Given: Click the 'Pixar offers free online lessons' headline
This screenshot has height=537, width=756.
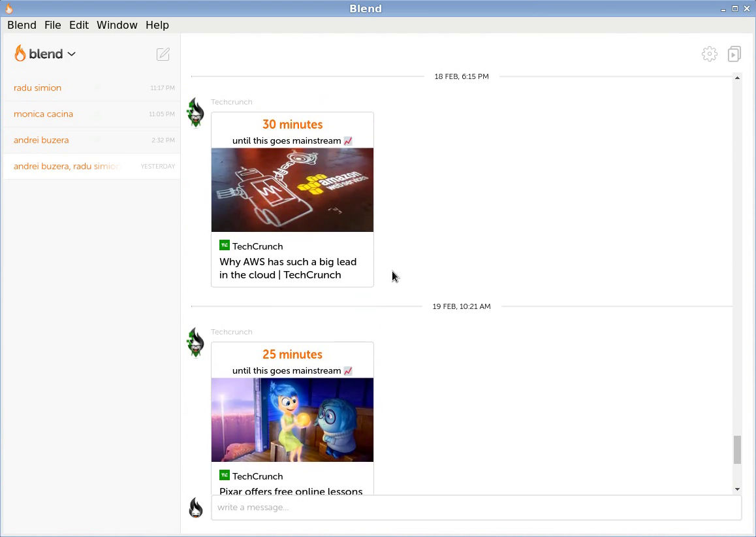Looking at the screenshot, I should click(x=291, y=491).
